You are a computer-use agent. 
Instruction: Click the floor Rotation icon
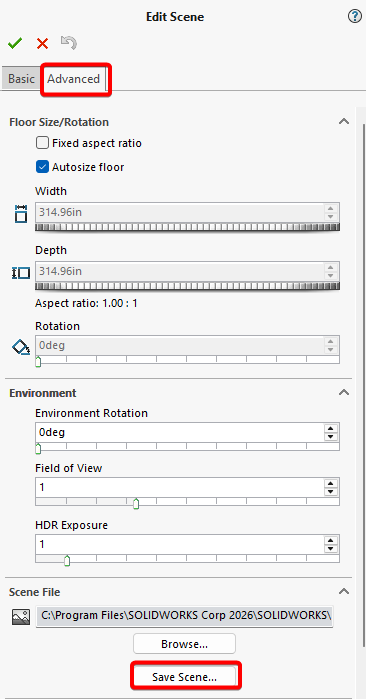pyautogui.click(x=21, y=347)
